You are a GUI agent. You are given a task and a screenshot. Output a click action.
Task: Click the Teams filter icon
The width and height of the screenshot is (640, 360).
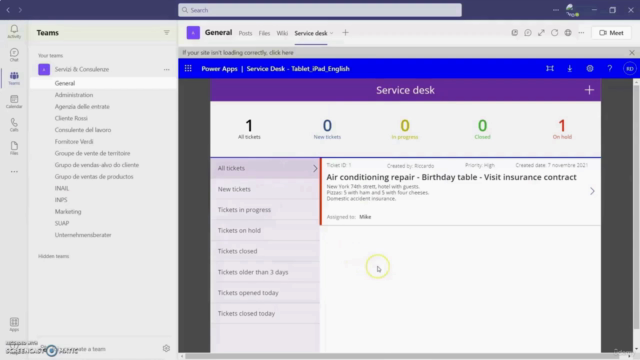click(x=167, y=33)
